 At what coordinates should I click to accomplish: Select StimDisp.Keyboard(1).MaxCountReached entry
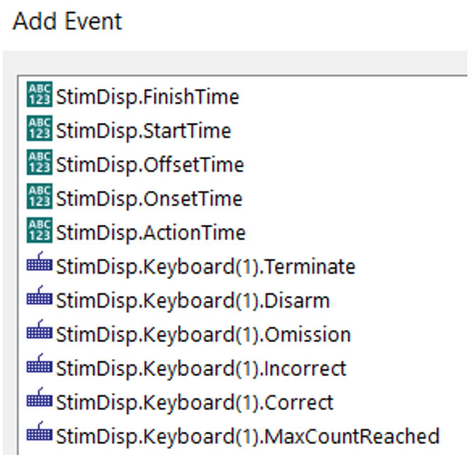[247, 435]
